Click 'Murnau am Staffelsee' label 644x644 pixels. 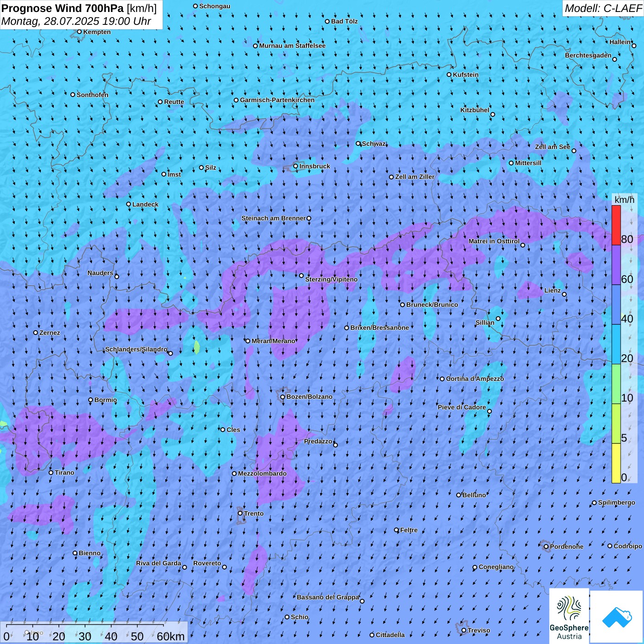(293, 46)
